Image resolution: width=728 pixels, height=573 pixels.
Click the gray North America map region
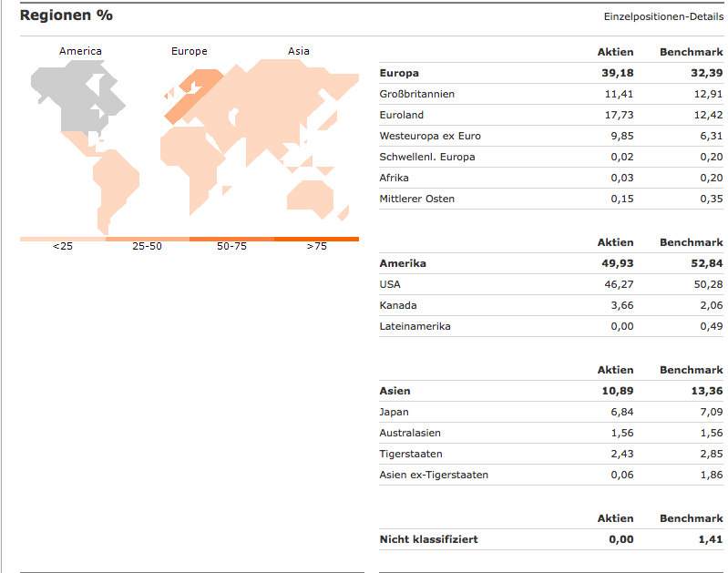(x=73, y=100)
